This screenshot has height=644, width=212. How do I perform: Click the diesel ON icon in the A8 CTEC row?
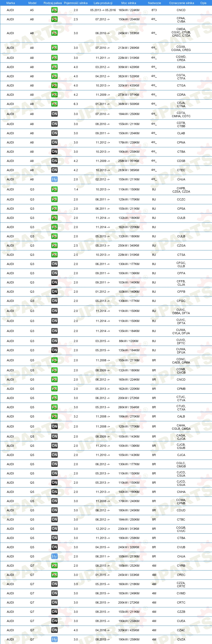54,170
